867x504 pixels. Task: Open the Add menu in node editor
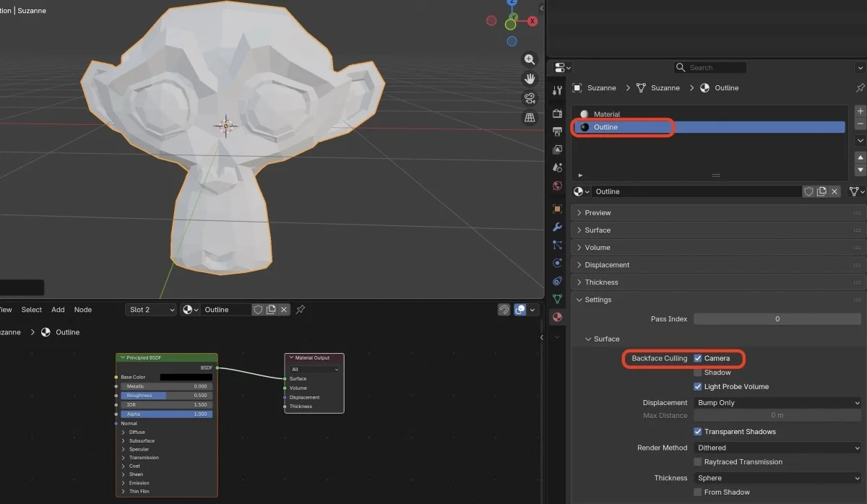tap(58, 310)
